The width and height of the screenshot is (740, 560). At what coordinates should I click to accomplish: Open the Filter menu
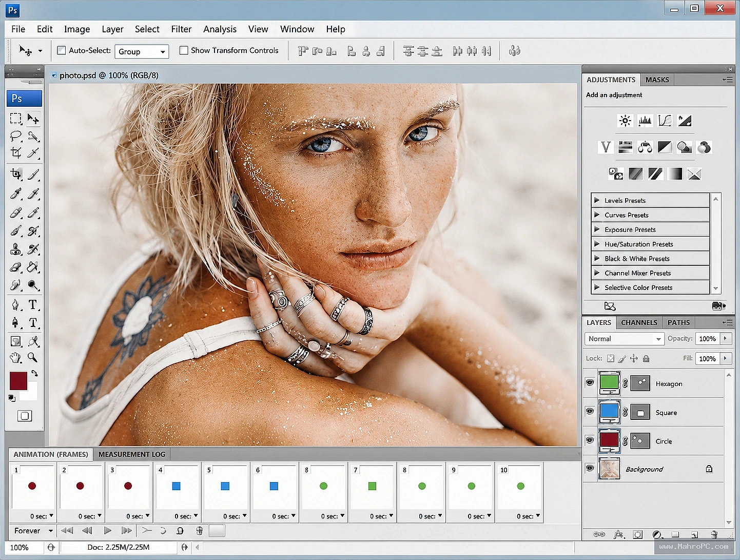[181, 29]
